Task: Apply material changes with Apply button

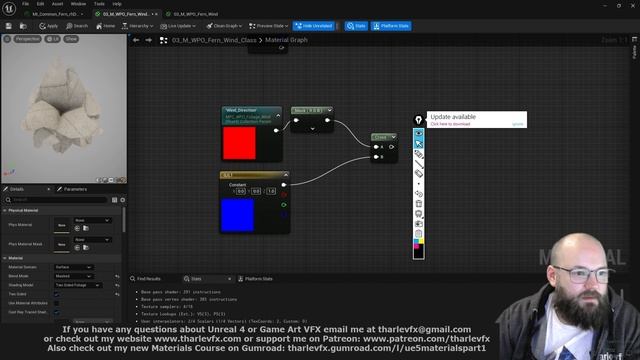Action: pos(49,26)
